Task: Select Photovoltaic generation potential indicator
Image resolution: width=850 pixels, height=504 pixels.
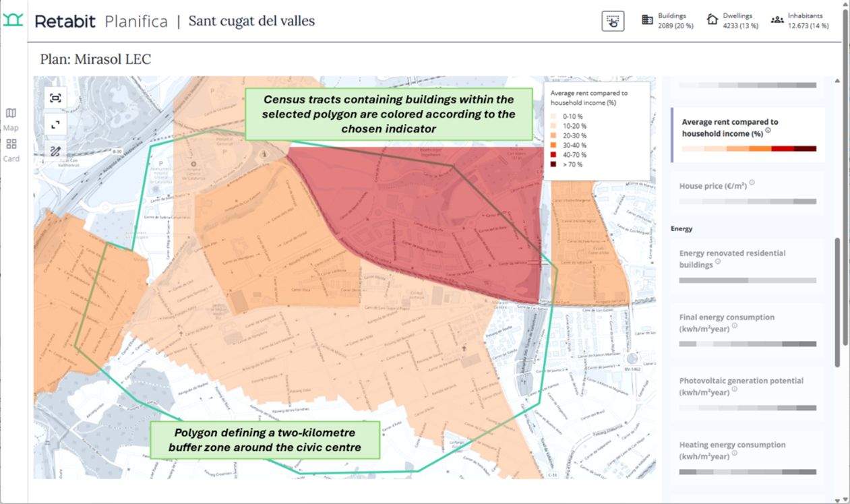Action: 747,393
